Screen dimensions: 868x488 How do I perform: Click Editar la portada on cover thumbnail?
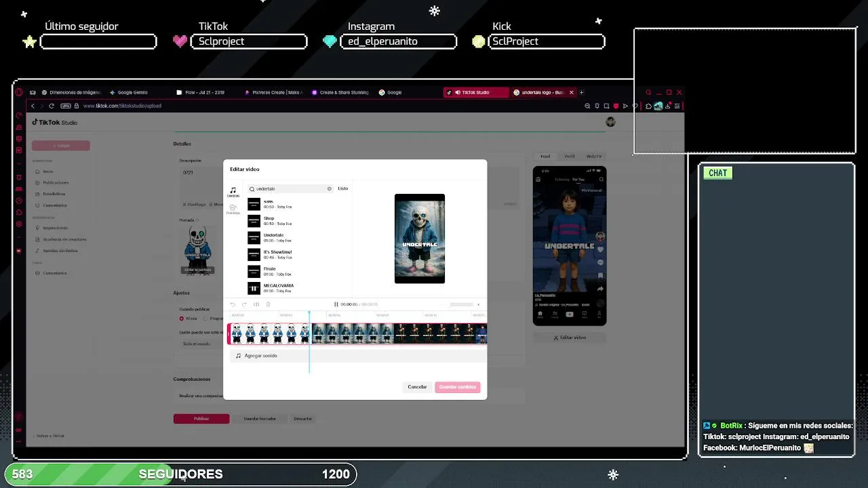click(x=197, y=270)
